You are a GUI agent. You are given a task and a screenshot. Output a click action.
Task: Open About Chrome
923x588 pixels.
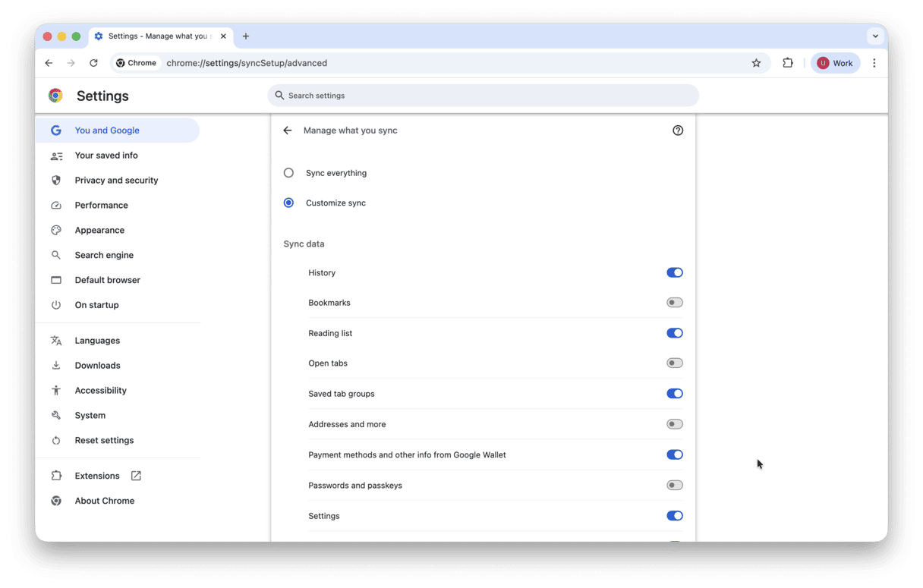pos(104,500)
